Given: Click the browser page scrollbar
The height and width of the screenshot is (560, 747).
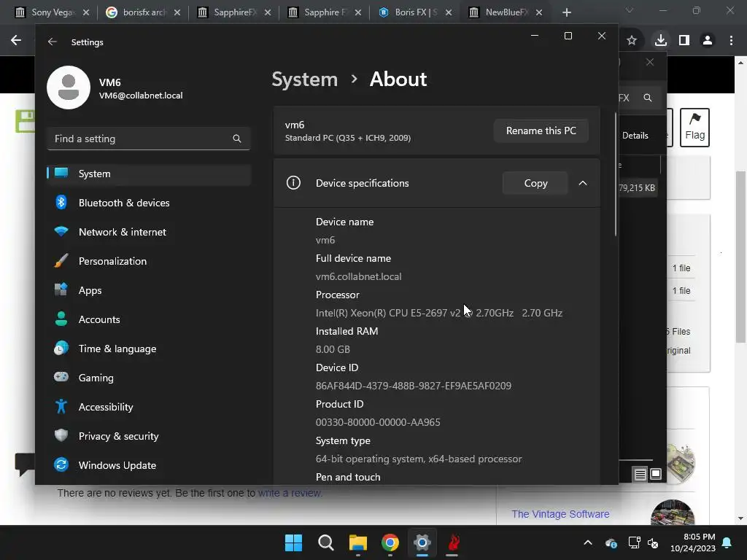Looking at the screenshot, I should 740,257.
